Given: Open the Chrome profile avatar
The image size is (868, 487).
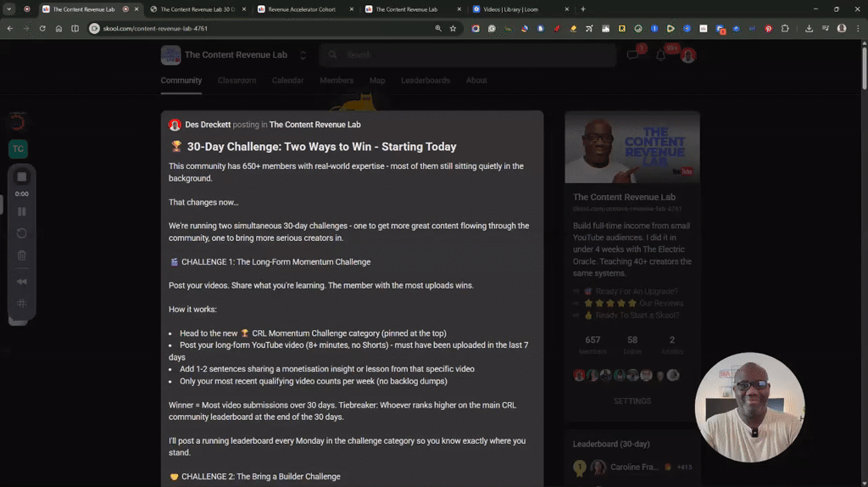Looking at the screenshot, I should pyautogui.click(x=842, y=28).
